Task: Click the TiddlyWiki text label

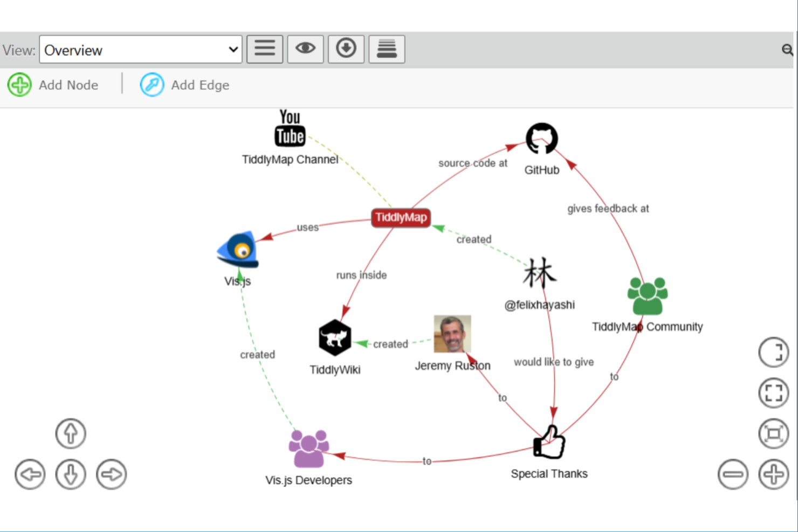Action: 335,370
